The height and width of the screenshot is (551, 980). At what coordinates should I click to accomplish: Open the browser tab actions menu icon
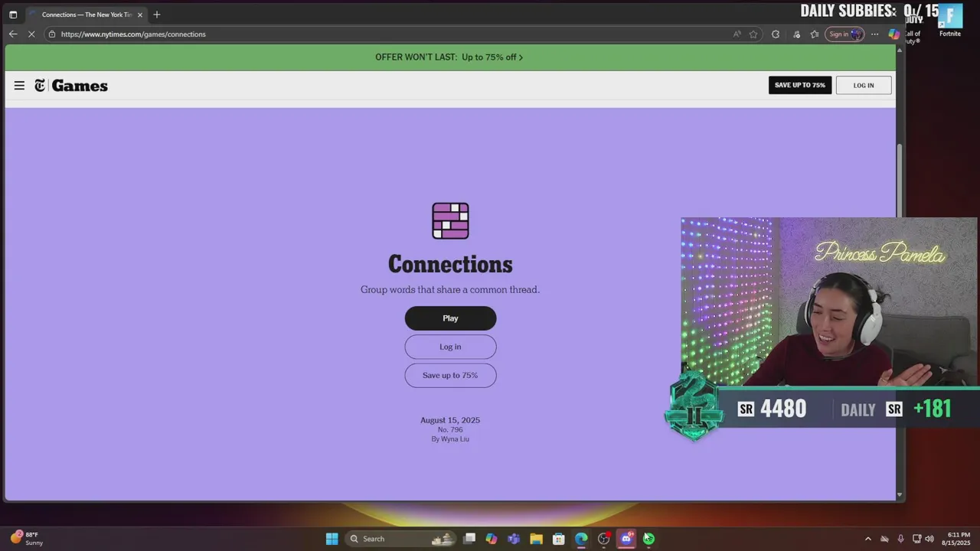point(13,15)
